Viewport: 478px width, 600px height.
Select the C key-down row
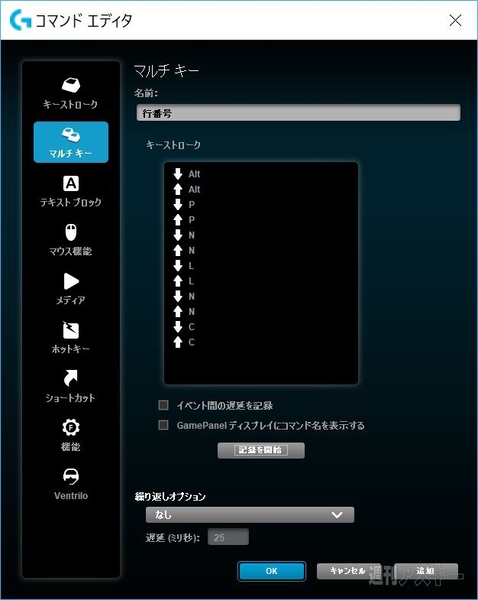click(184, 327)
